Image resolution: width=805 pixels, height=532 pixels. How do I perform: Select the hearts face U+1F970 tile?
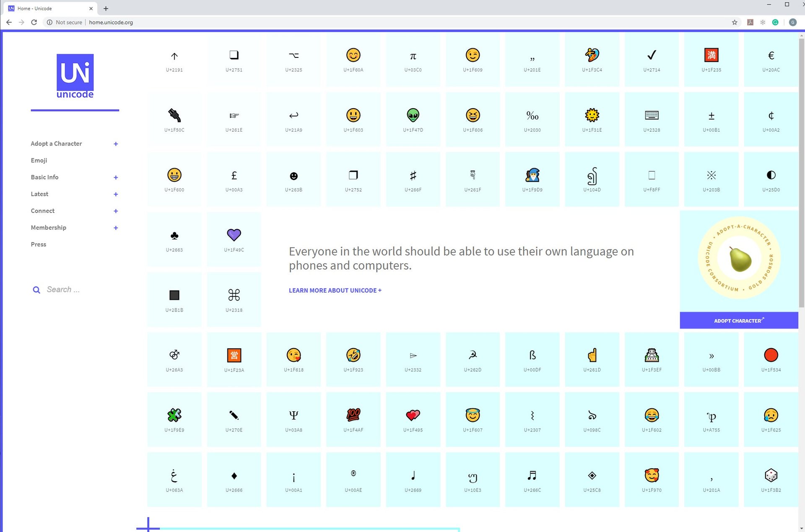pyautogui.click(x=652, y=480)
